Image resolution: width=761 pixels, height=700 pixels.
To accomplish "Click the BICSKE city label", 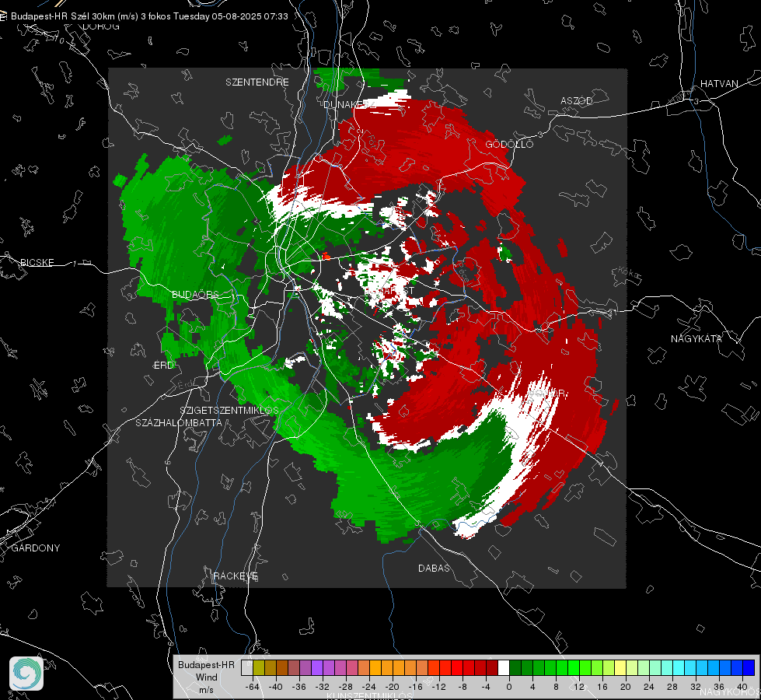I will click(37, 262).
